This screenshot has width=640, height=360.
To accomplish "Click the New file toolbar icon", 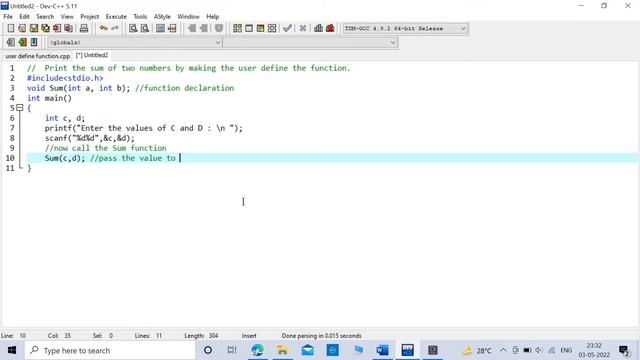I will pyautogui.click(x=11, y=28).
